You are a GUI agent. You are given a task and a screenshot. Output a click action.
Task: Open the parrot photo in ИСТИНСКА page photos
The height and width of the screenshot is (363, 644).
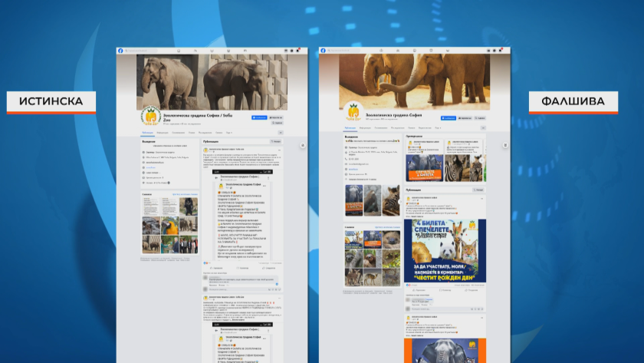169,226
